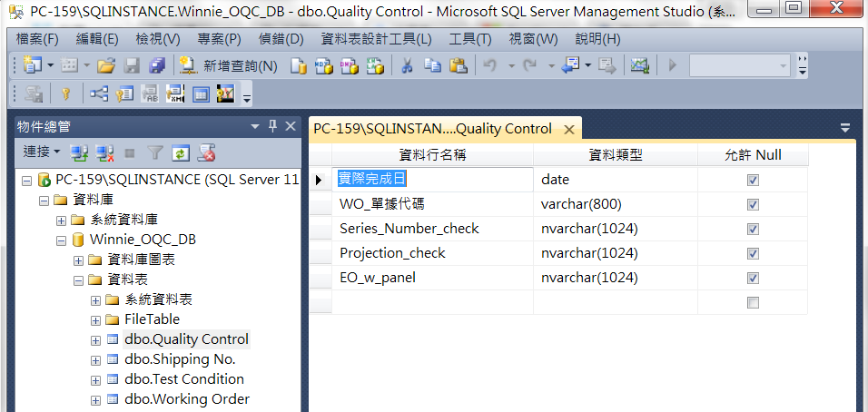
Task: Cut selection using the scissors icon
Action: [407, 66]
